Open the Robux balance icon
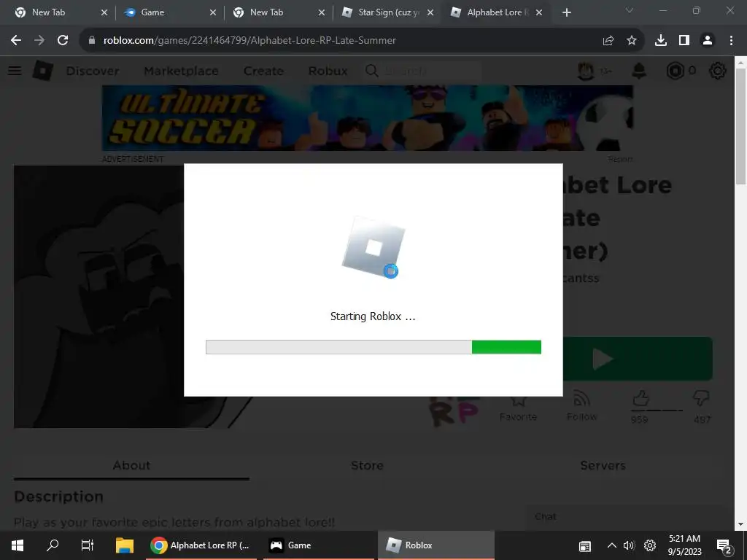The height and width of the screenshot is (560, 747). coord(675,71)
